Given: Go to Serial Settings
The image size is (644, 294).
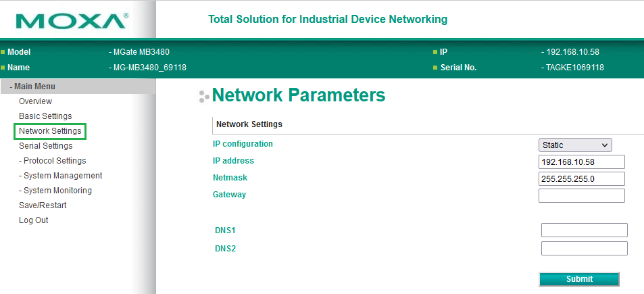Looking at the screenshot, I should (x=45, y=146).
